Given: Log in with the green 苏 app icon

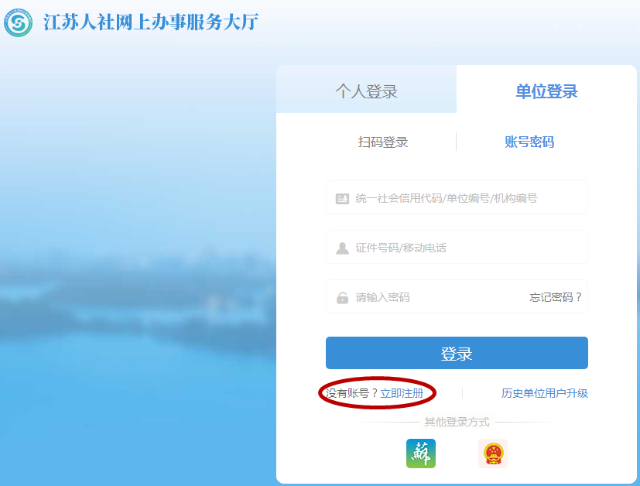Looking at the screenshot, I should point(421,453).
